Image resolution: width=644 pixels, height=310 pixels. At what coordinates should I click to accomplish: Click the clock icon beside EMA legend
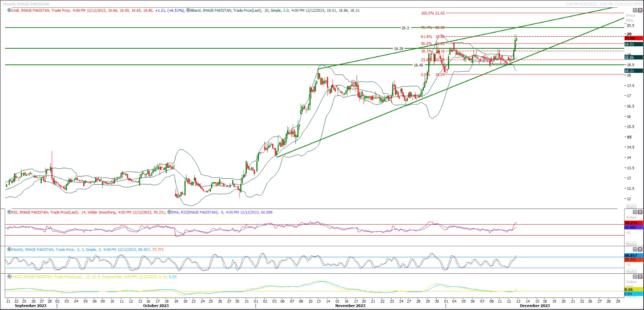point(169,212)
